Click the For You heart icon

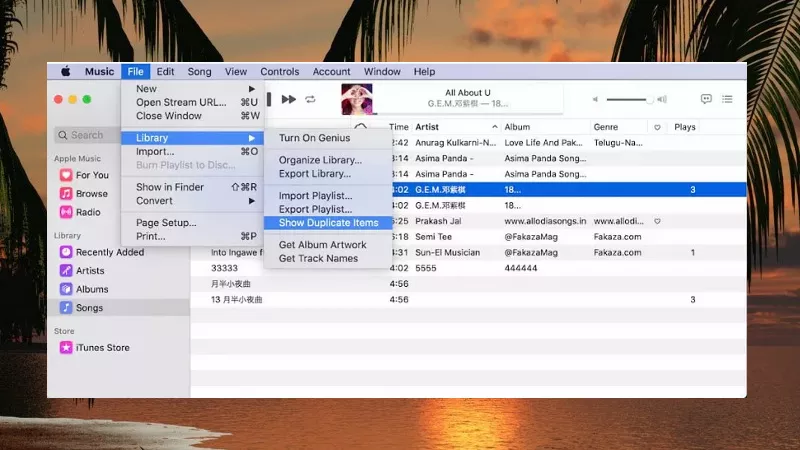tap(66, 175)
